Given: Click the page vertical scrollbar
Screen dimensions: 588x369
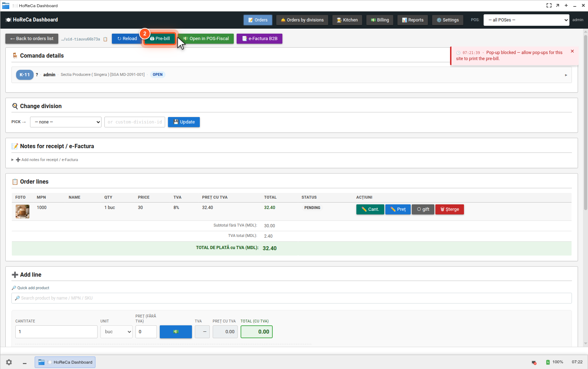Looking at the screenshot, I should [x=585, y=122].
